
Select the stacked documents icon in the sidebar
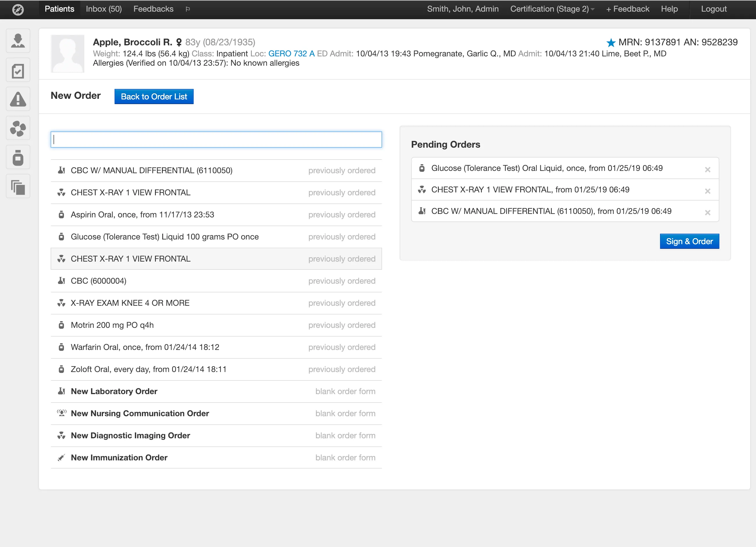(18, 186)
